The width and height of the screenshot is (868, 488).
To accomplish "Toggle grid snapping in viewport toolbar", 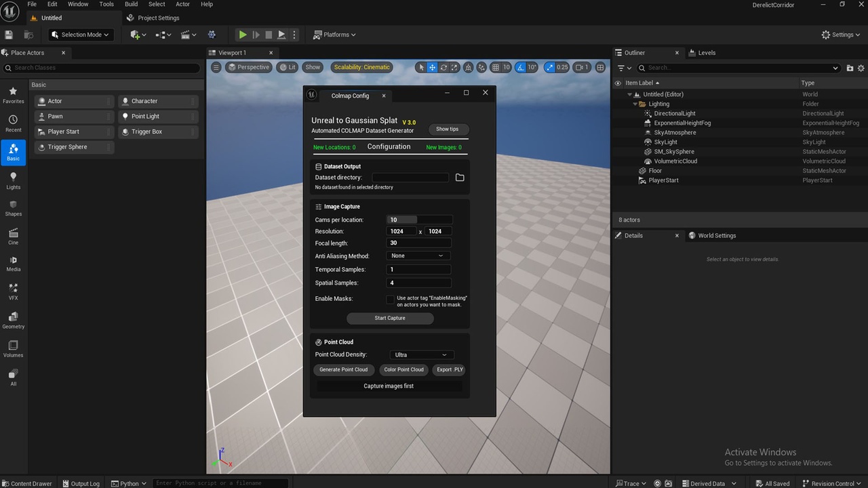I will click(x=496, y=67).
